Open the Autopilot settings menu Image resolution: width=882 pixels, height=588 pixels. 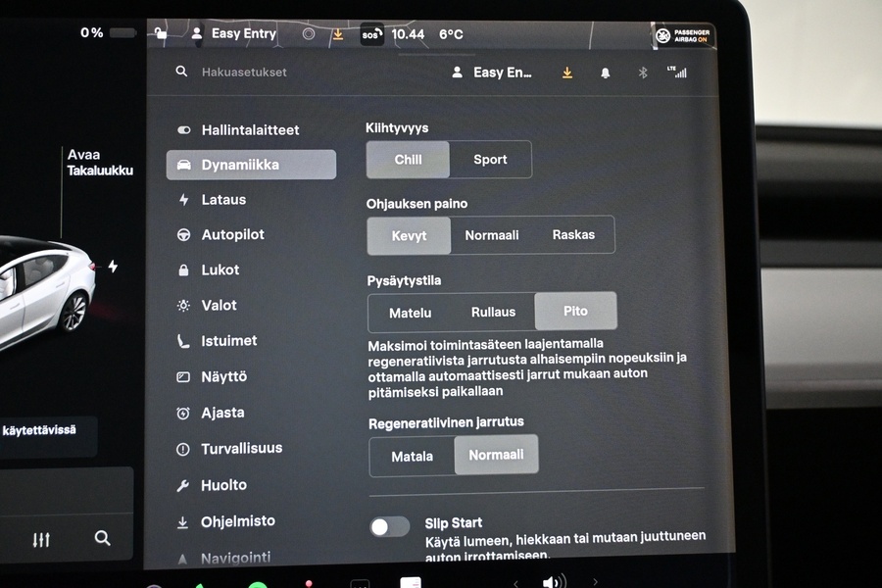click(x=232, y=235)
